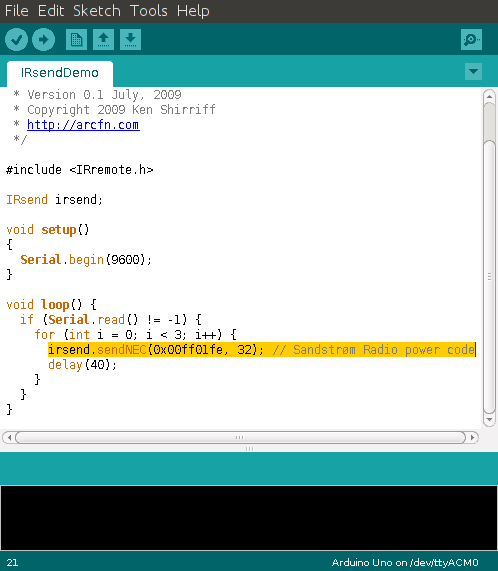498x571 pixels.
Task: Open the Edit menu
Action: [x=51, y=11]
